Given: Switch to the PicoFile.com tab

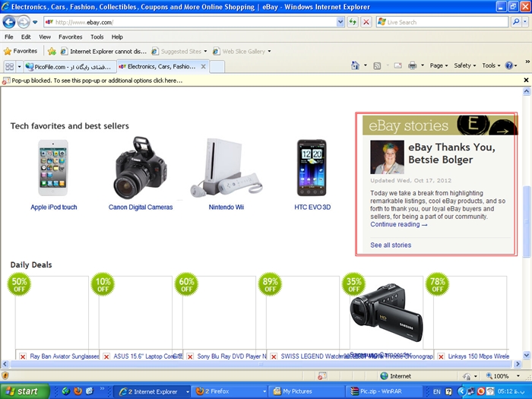Looking at the screenshot, I should (x=70, y=67).
